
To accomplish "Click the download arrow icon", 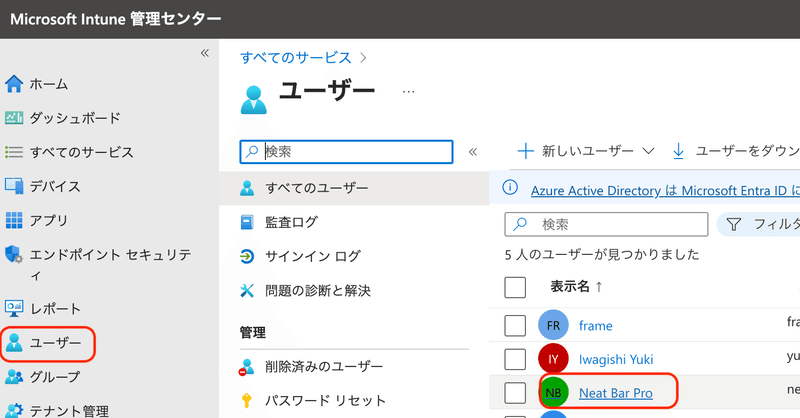I will 678,151.
